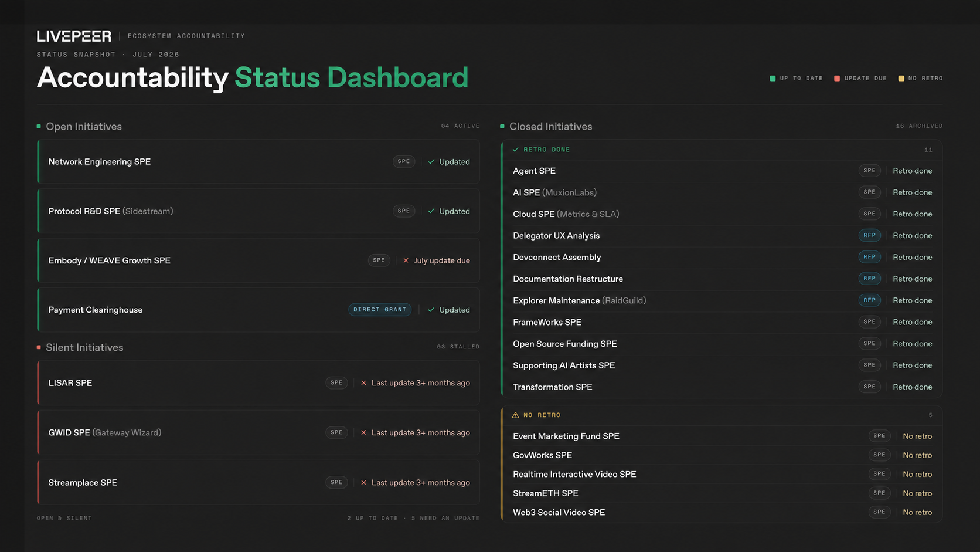Screen dimensions: 980x552
Task: Open the Embody / WEAVE Growth SPE card
Action: tap(258, 260)
